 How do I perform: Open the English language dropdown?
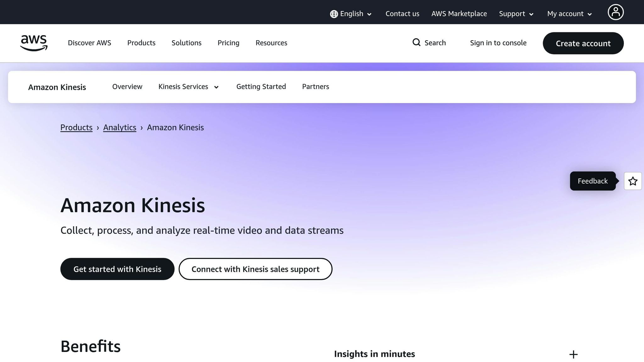351,14
